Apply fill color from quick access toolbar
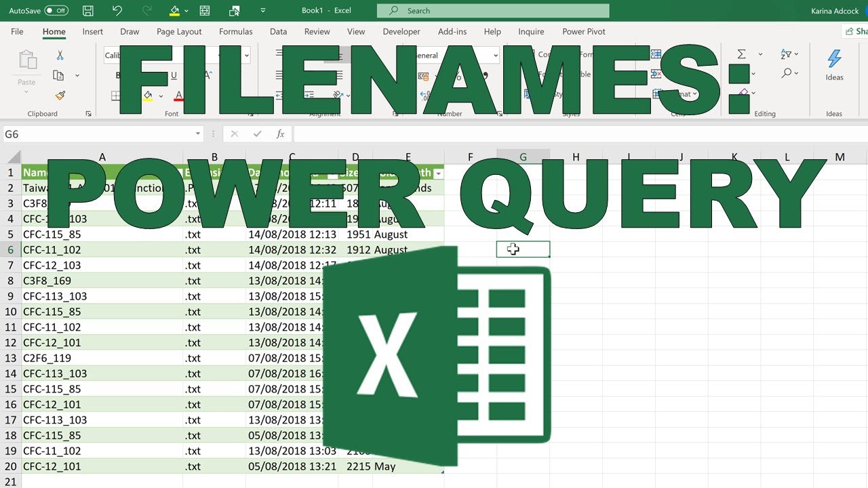This screenshot has width=868, height=488. [x=174, y=11]
